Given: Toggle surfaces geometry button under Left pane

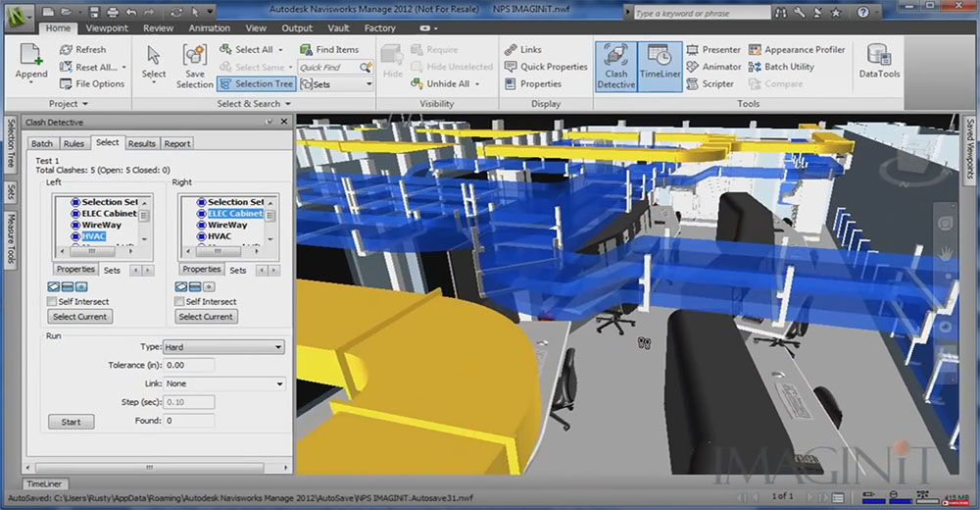Looking at the screenshot, I should point(53,286).
